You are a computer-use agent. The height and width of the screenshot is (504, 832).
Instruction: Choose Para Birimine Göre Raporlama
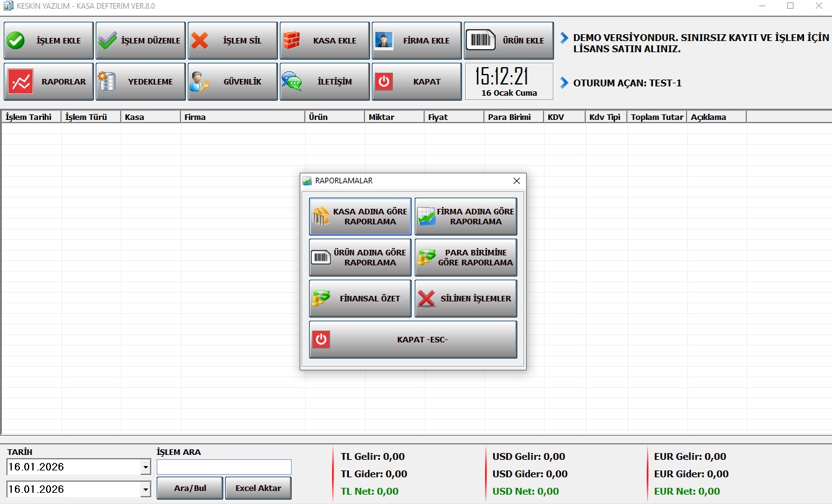click(x=466, y=257)
